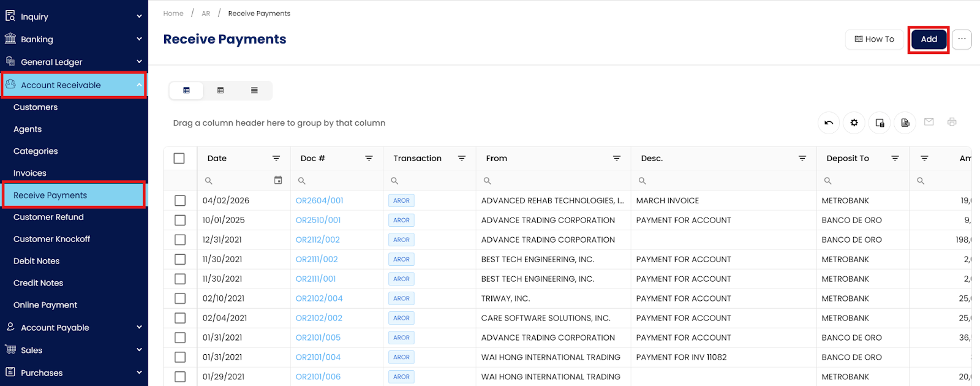This screenshot has width=980, height=386.
Task: Click the Deposit To column search field
Action: point(863,181)
